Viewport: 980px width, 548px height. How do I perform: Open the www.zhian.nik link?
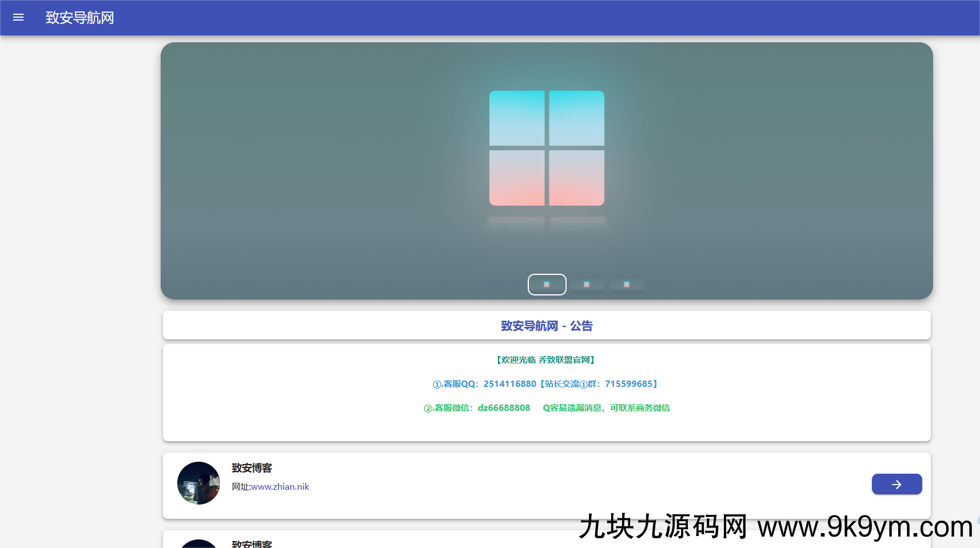tap(280, 487)
